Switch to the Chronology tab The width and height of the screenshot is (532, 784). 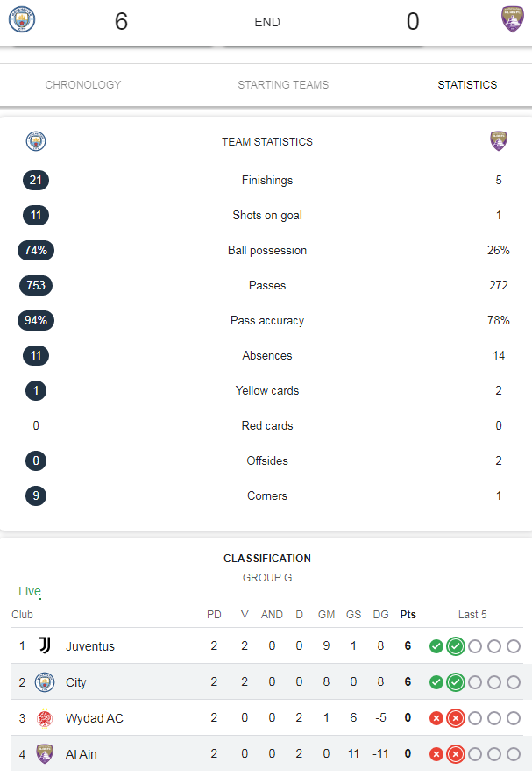coord(83,84)
